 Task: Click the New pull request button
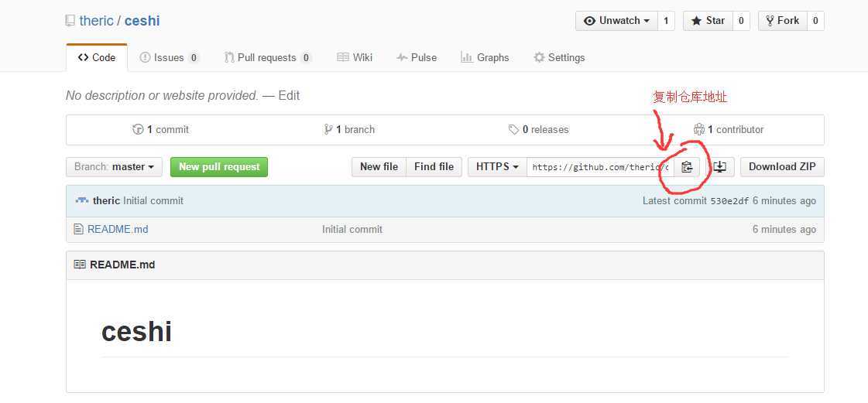tap(219, 167)
